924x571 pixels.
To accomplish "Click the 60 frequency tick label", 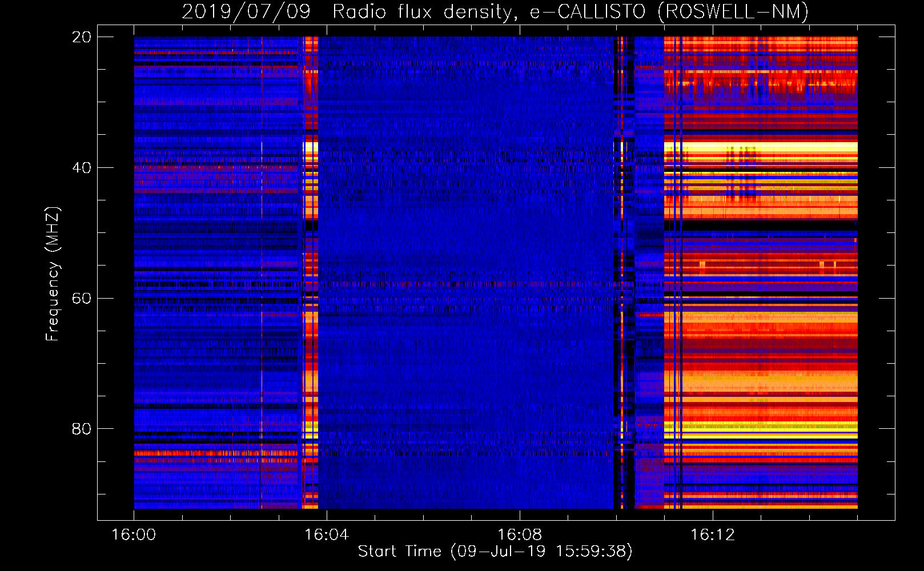I will pos(81,299).
